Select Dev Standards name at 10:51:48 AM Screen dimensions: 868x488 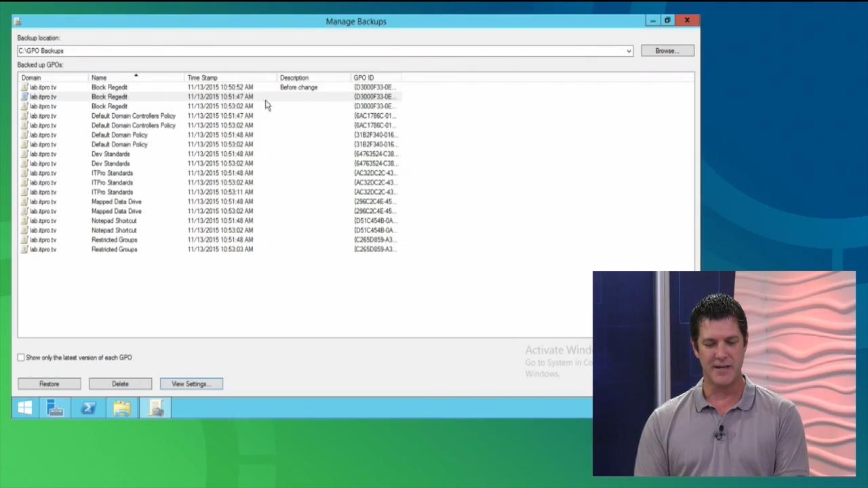[x=111, y=154]
